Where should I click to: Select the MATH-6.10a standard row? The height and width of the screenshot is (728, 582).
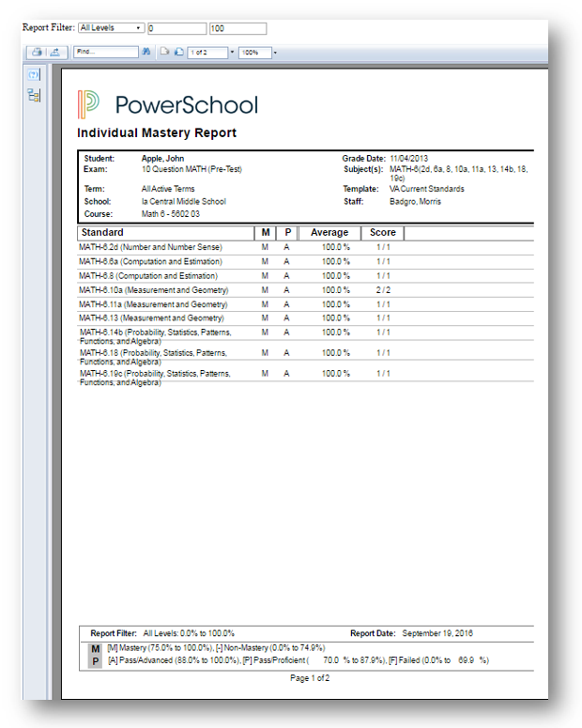click(x=305, y=290)
